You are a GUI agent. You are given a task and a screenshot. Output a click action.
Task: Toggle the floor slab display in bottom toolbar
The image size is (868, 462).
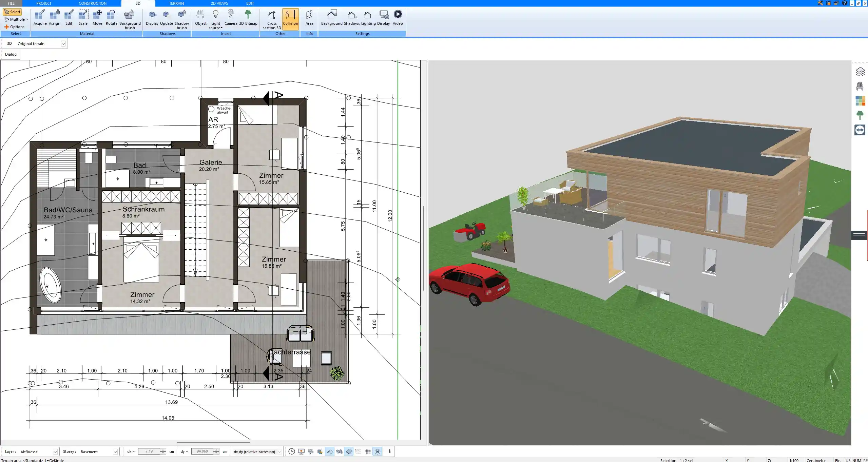coord(349,451)
